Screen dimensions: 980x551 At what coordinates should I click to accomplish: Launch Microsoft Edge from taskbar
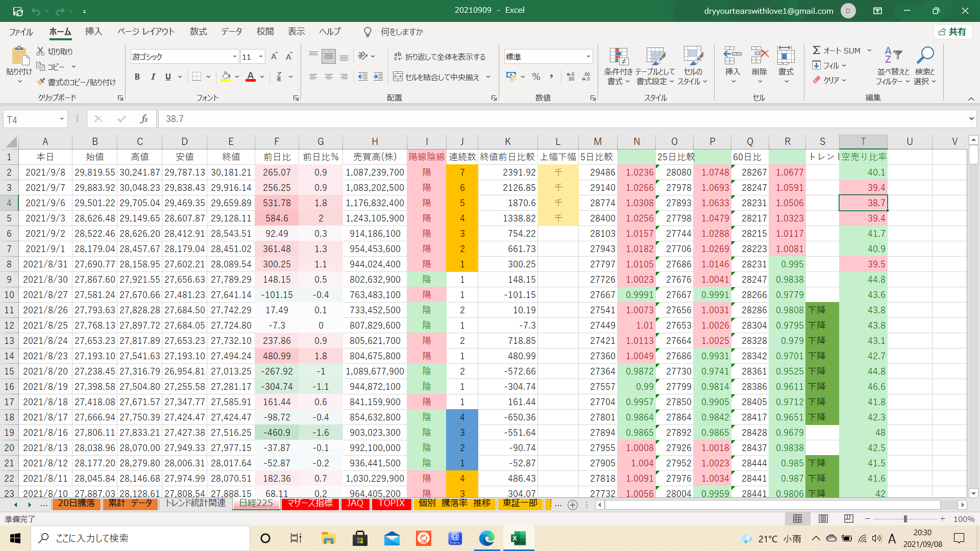tap(486, 538)
